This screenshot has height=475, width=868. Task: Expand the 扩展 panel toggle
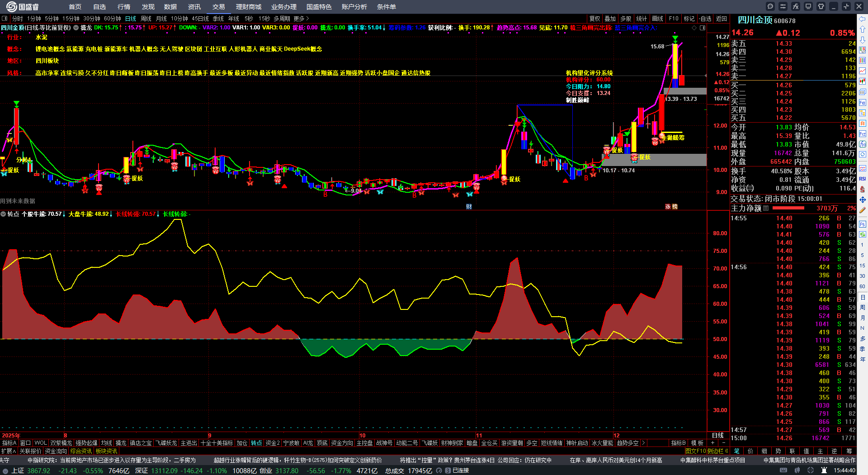coord(9,451)
